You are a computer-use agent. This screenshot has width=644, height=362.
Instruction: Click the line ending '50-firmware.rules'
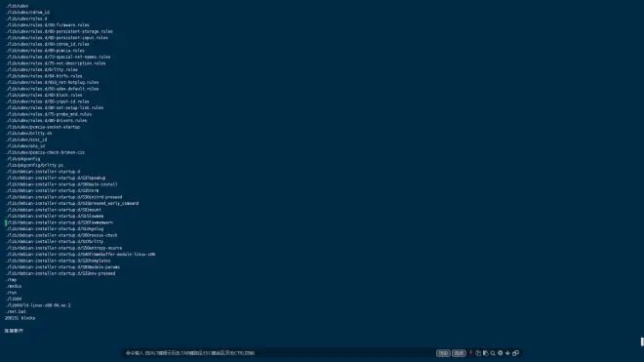tap(47, 24)
